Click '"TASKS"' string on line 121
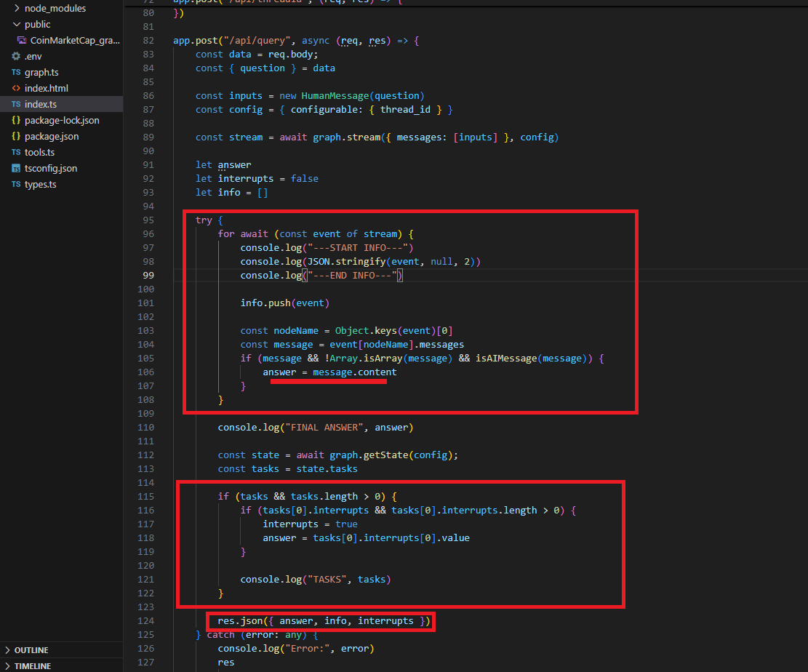 327,579
